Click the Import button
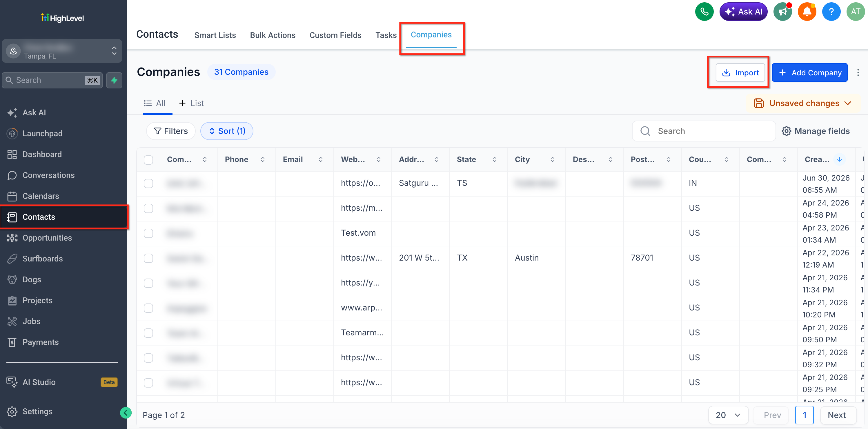 740,72
